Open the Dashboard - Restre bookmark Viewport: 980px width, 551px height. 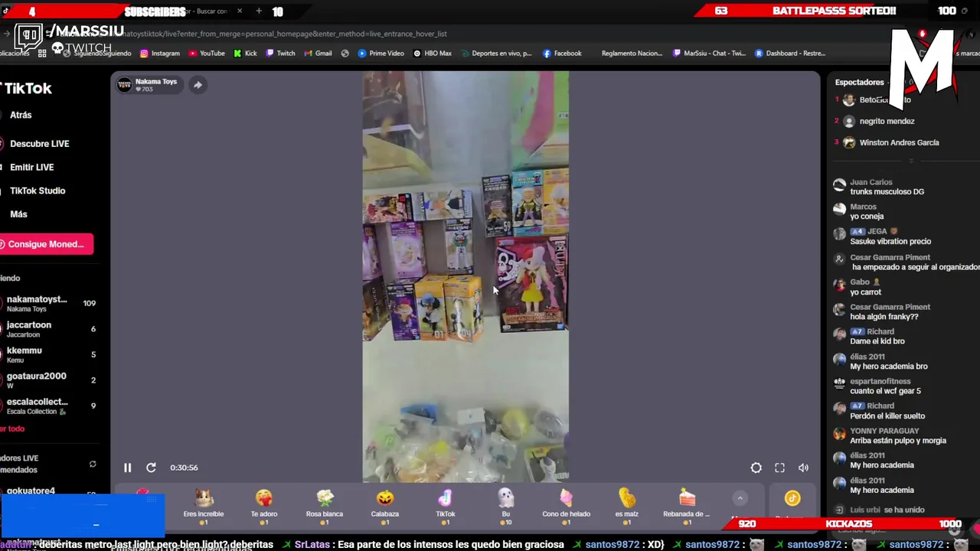(x=790, y=54)
